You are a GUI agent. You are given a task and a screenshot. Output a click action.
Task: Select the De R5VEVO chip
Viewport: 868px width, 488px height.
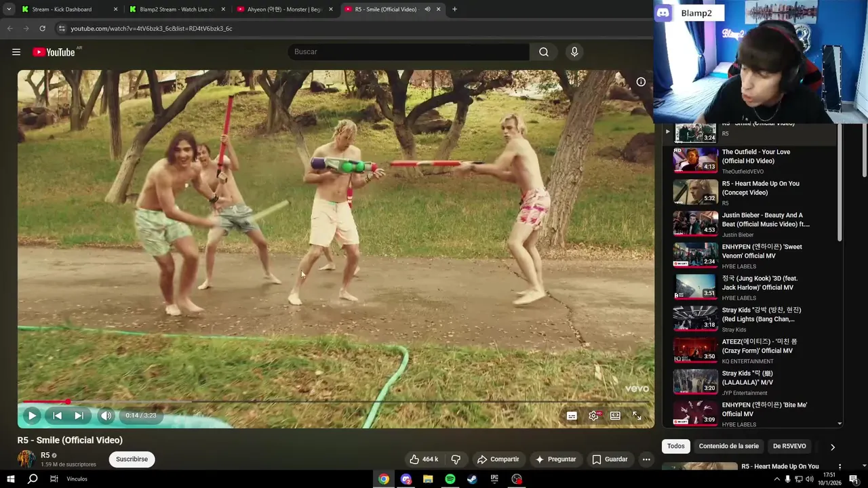789,446
